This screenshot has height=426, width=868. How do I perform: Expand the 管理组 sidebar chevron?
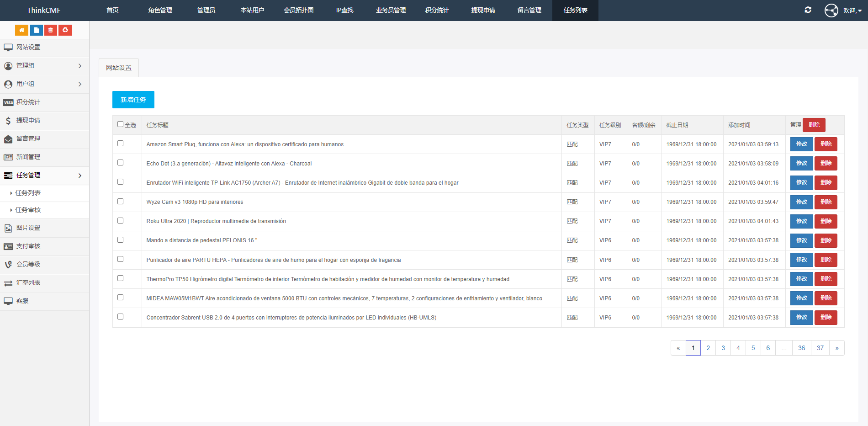pyautogui.click(x=80, y=66)
